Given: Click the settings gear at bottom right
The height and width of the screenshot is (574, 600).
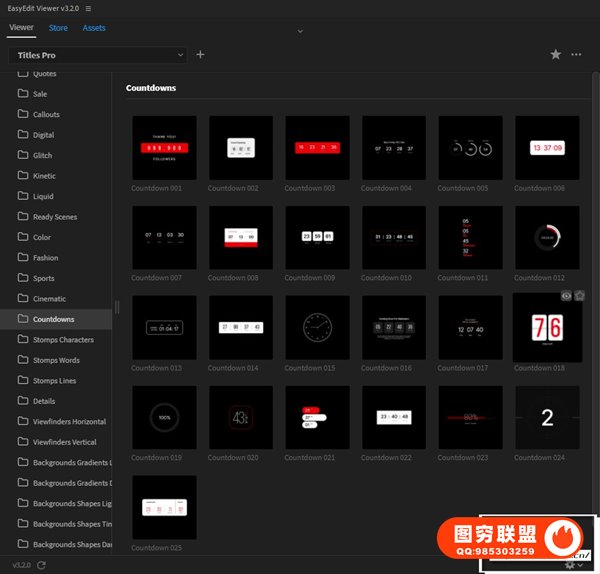Looking at the screenshot, I should [x=570, y=565].
